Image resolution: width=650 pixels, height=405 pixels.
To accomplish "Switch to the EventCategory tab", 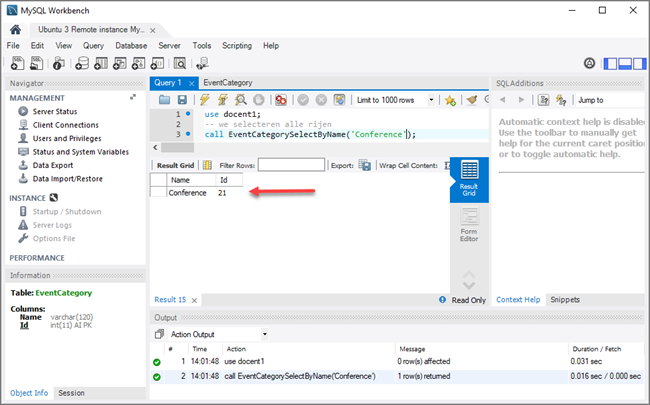I will pos(228,82).
